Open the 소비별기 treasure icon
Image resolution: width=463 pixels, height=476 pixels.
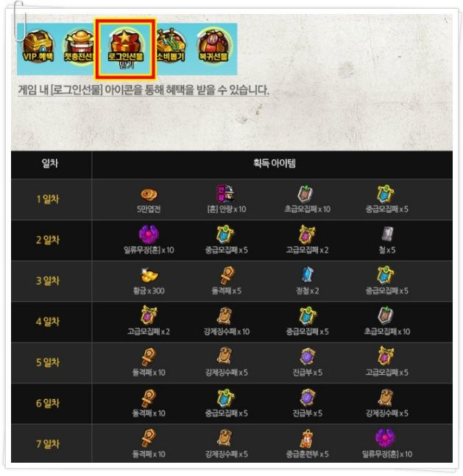pyautogui.click(x=170, y=46)
